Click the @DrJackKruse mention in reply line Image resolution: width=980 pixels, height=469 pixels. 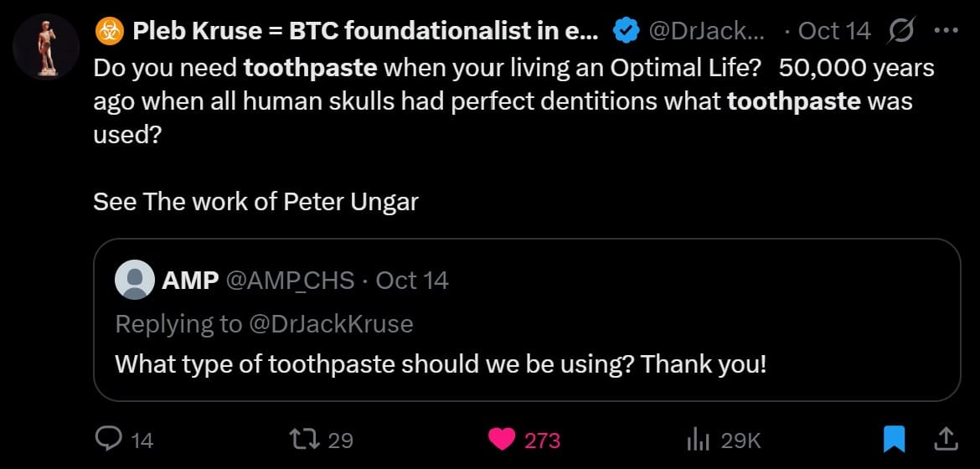331,323
